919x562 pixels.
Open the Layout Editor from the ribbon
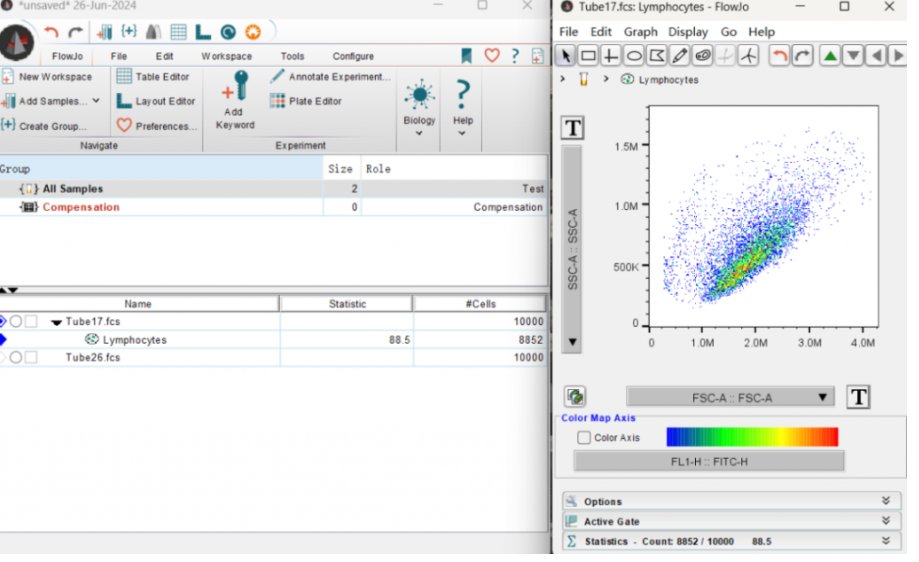click(x=156, y=101)
